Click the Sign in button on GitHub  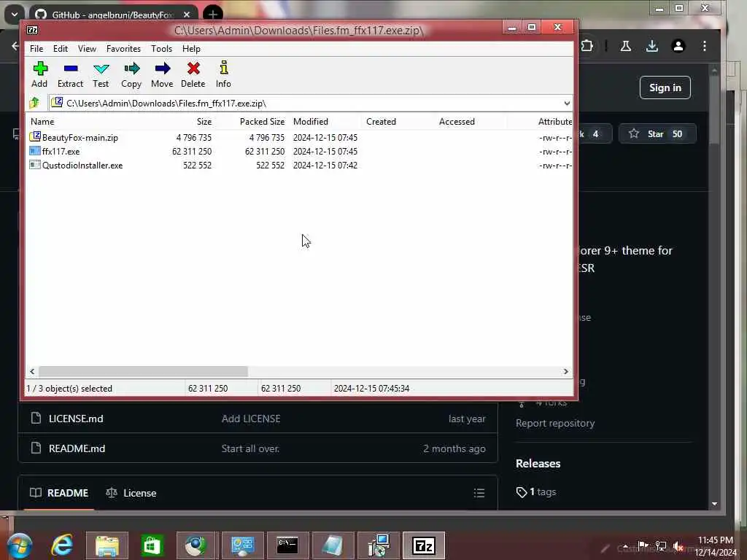665,87
